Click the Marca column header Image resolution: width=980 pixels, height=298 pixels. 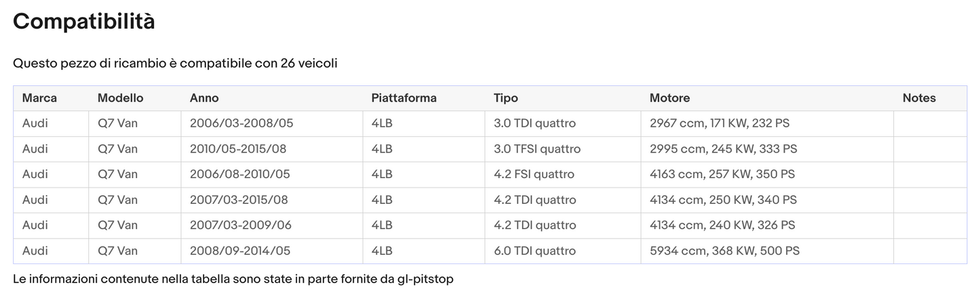click(x=39, y=98)
